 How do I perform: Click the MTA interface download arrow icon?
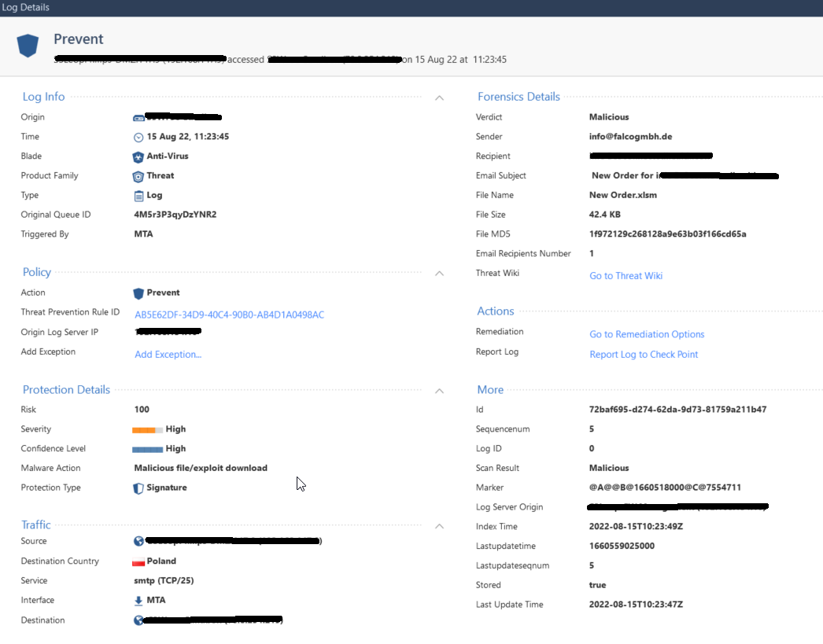point(138,601)
